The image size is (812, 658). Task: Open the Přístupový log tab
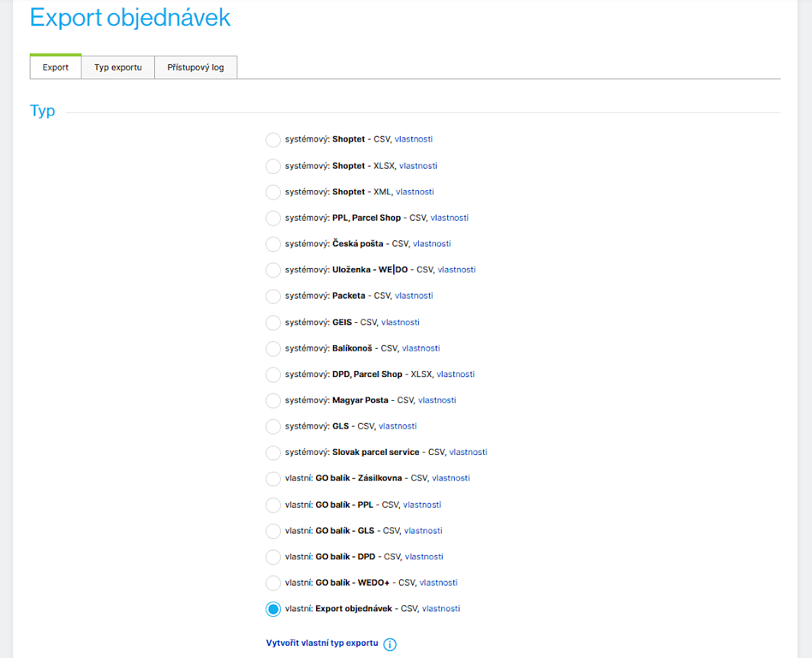pyautogui.click(x=196, y=68)
